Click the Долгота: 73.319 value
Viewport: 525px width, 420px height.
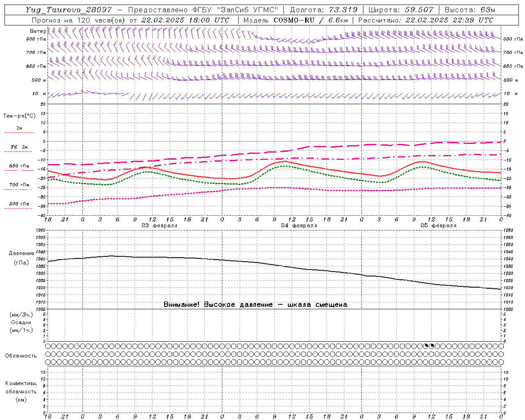(324, 10)
